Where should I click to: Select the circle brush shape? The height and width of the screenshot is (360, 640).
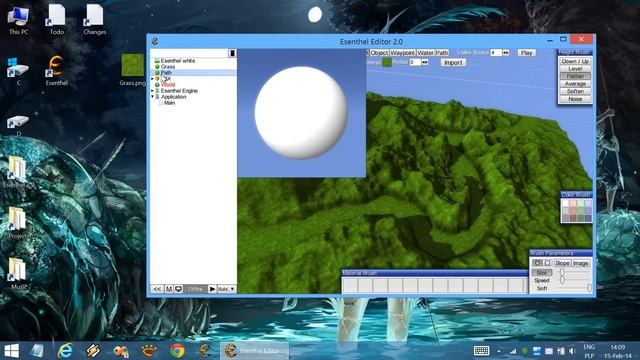(x=538, y=263)
